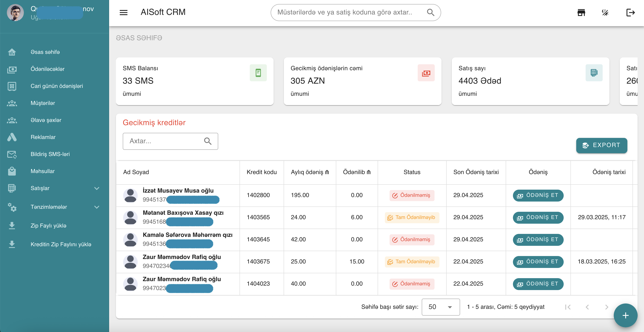This screenshot has height=332, width=644.
Task: Click the Ödənilməmiş status for credit 1404023
Action: click(x=412, y=284)
